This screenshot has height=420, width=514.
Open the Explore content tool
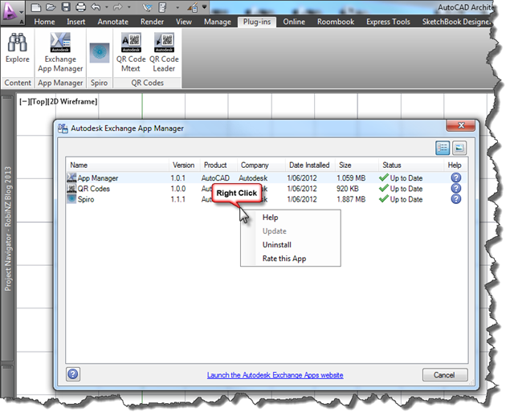tap(17, 50)
